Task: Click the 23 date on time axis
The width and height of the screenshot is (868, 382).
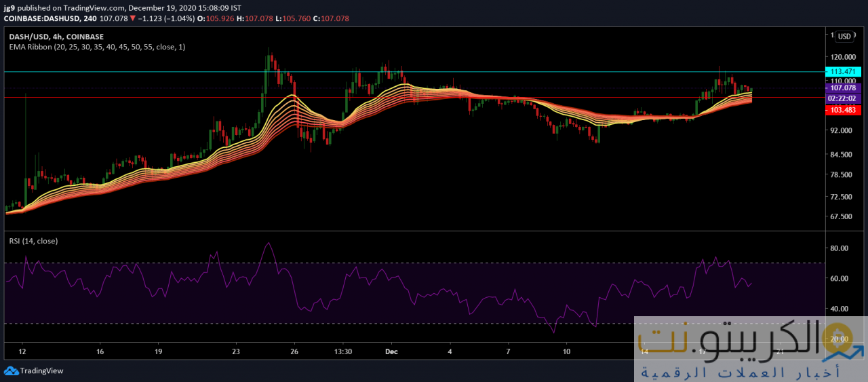Action: (236, 352)
